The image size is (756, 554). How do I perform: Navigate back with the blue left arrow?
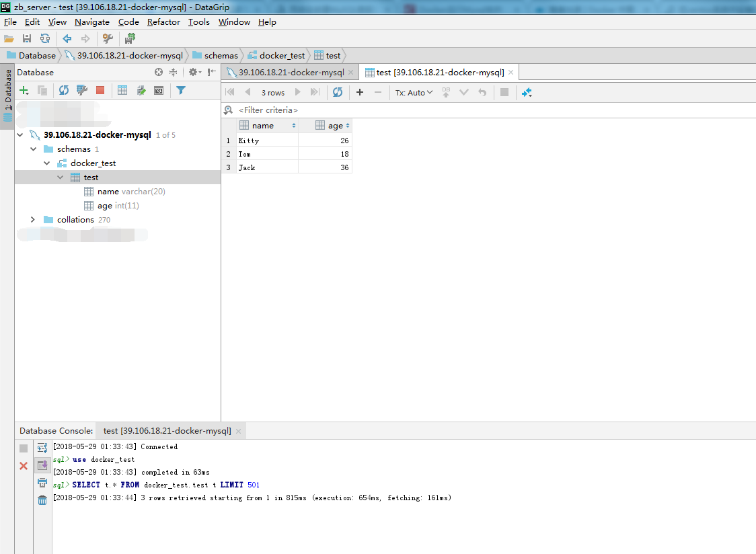coord(67,38)
